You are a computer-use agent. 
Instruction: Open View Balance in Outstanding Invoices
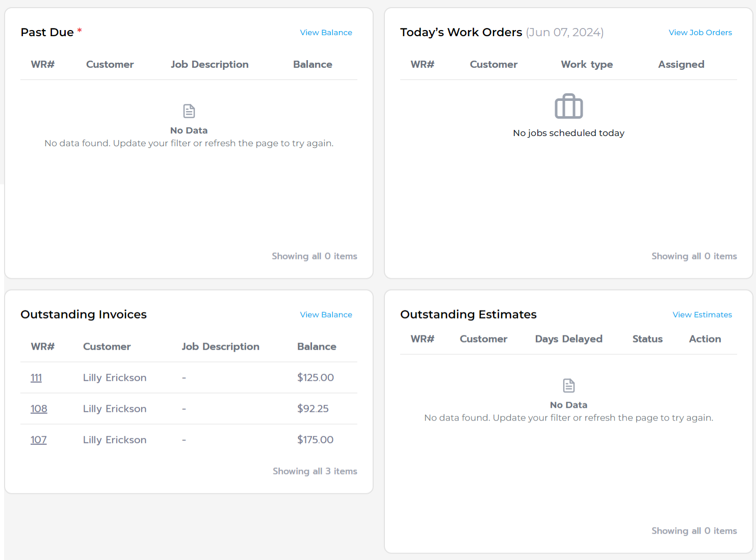pyautogui.click(x=326, y=314)
